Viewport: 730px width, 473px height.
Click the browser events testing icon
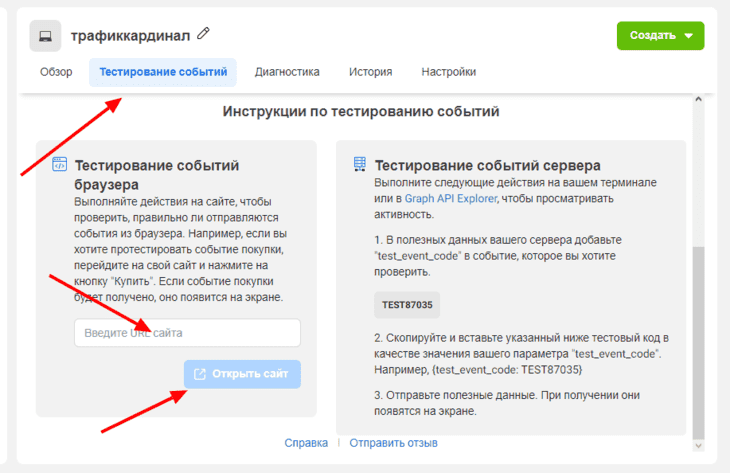pos(59,164)
